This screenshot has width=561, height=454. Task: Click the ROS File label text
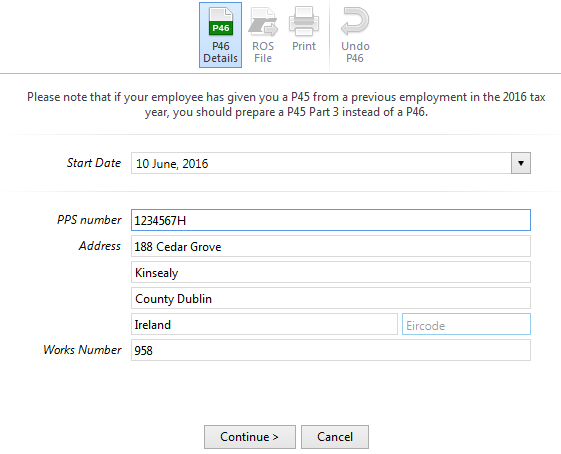click(x=263, y=52)
